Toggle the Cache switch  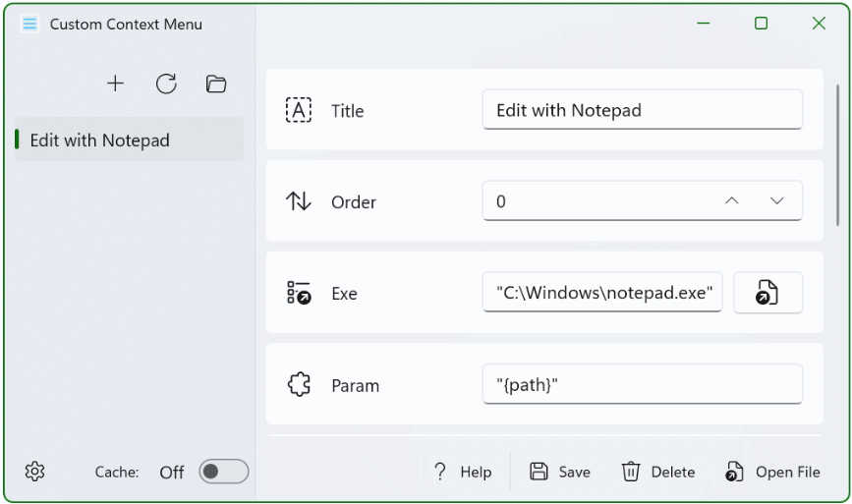tap(224, 472)
